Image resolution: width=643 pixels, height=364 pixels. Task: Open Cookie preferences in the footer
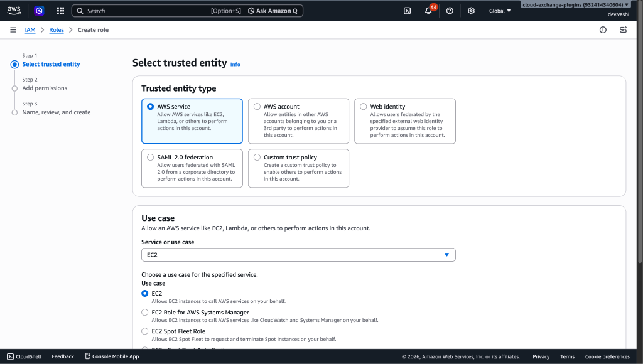(x=607, y=356)
